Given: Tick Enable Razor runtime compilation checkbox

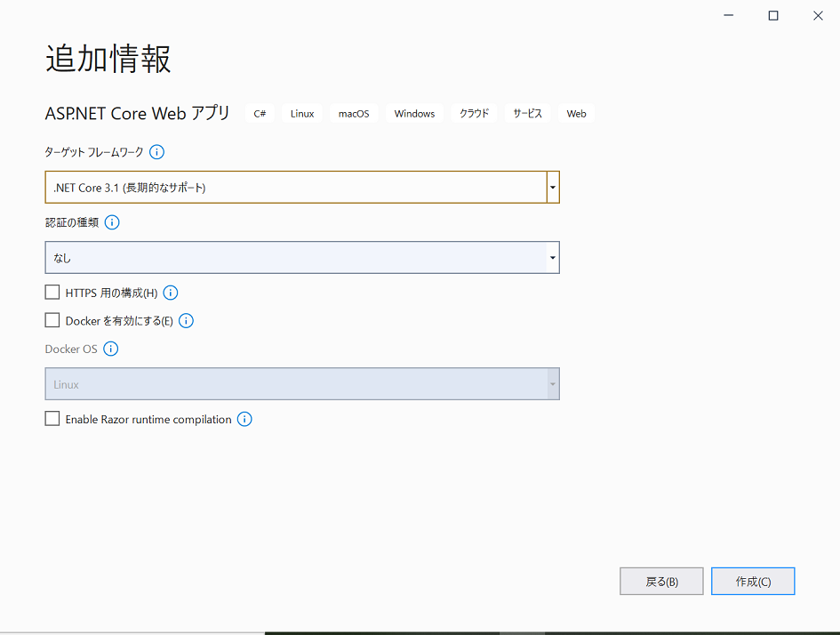Looking at the screenshot, I should 52,419.
